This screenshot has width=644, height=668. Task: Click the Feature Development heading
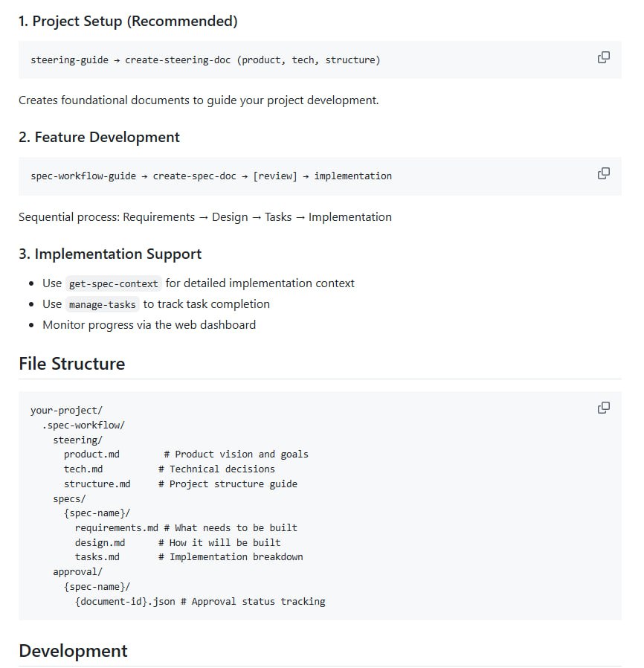(x=99, y=138)
